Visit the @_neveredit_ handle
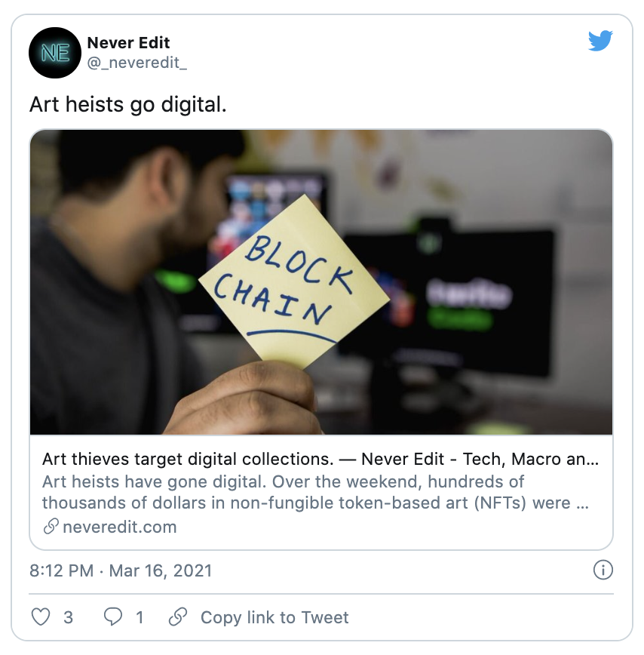 137,63
